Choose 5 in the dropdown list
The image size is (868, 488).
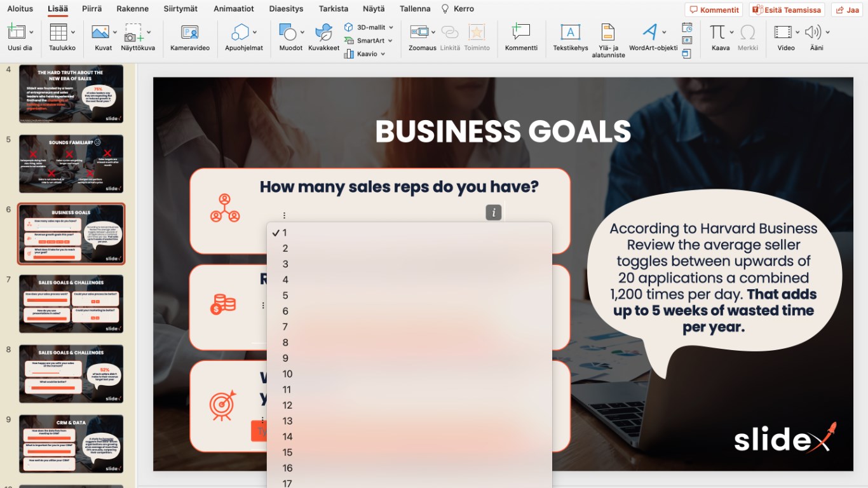(409, 295)
